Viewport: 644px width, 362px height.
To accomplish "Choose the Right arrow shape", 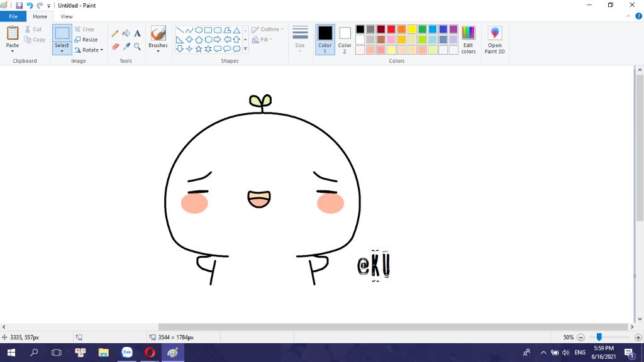I will pyautogui.click(x=217, y=40).
